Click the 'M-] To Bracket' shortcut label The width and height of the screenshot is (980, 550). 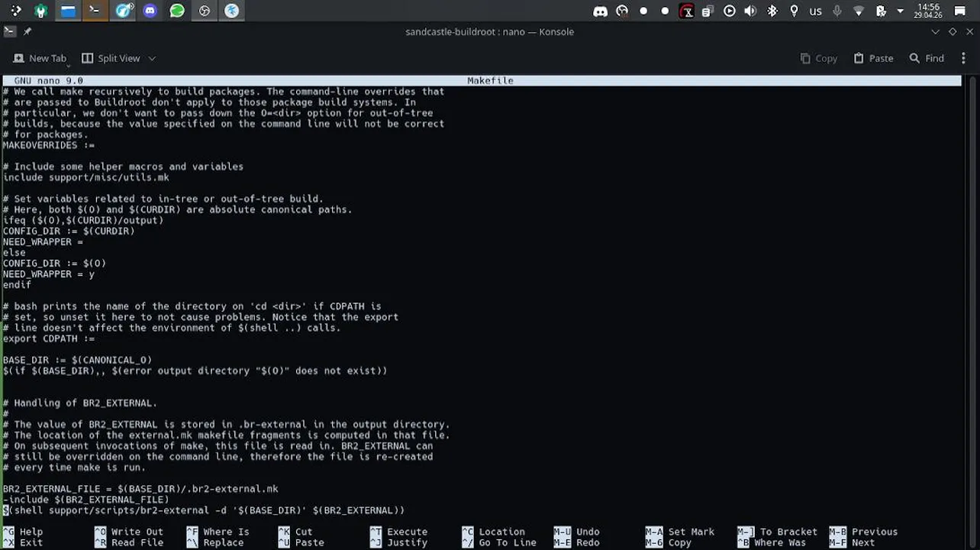click(x=777, y=532)
